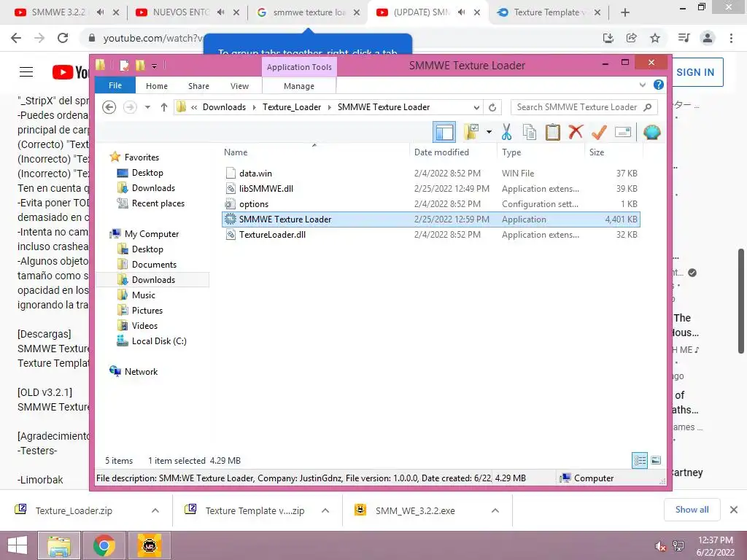747x560 pixels.
Task: Click Texture_Loader in the address breadcrumb
Action: 292,107
